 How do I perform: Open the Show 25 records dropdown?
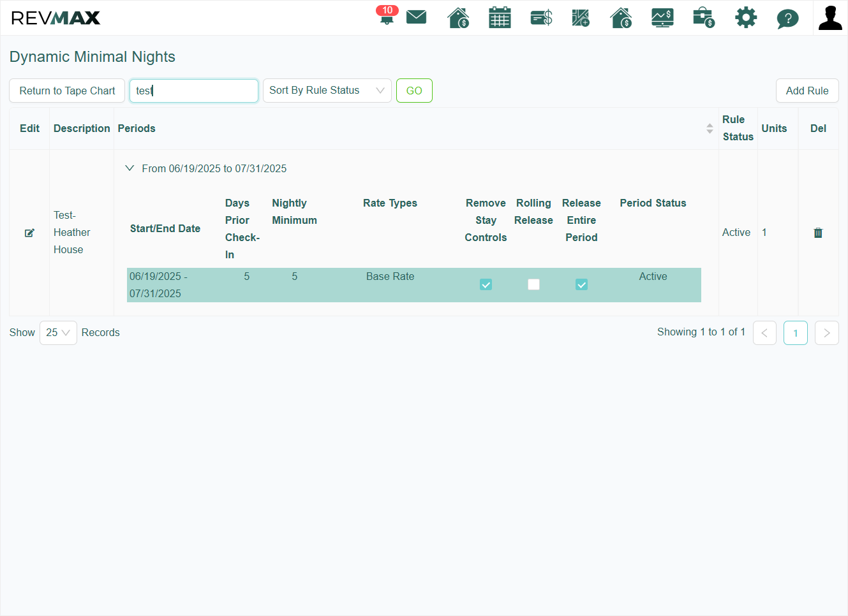click(x=58, y=333)
